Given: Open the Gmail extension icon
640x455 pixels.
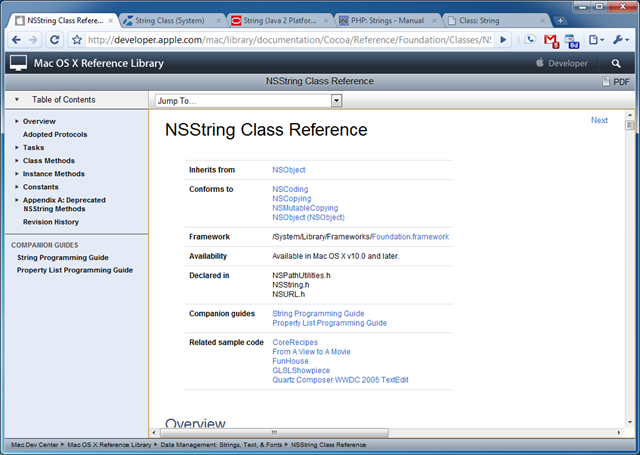Looking at the screenshot, I should [x=552, y=40].
